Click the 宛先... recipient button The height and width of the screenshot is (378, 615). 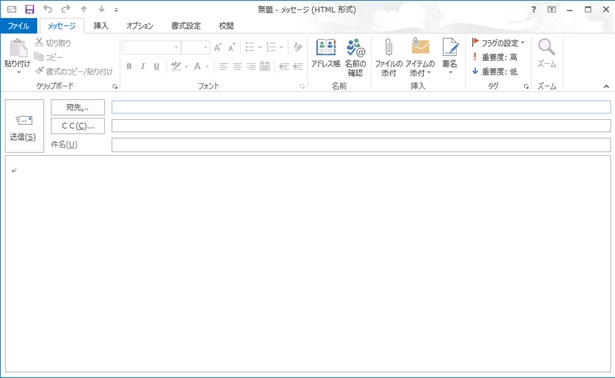[78, 107]
